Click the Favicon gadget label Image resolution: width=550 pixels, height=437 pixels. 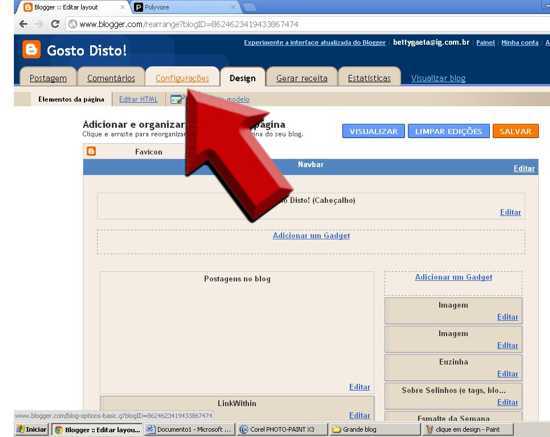click(148, 152)
